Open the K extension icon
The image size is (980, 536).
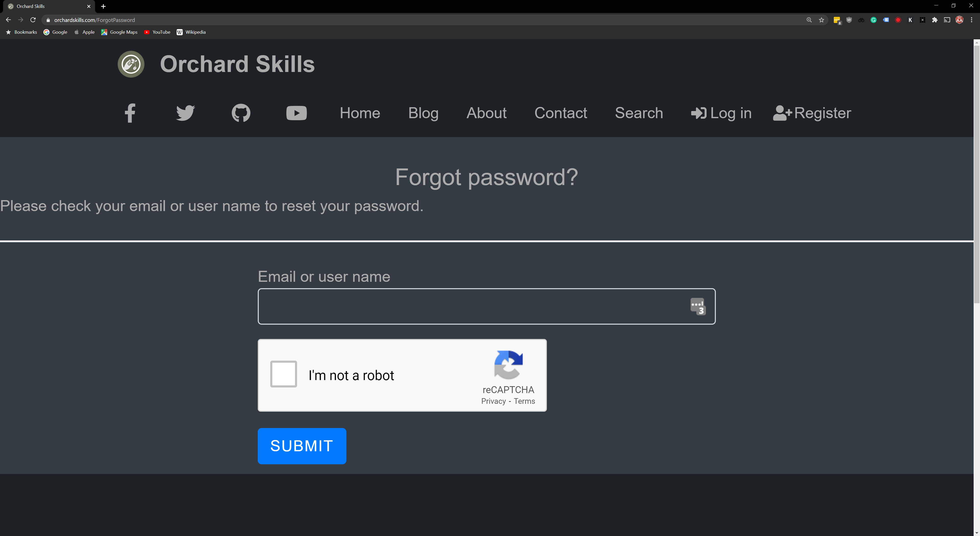(910, 20)
